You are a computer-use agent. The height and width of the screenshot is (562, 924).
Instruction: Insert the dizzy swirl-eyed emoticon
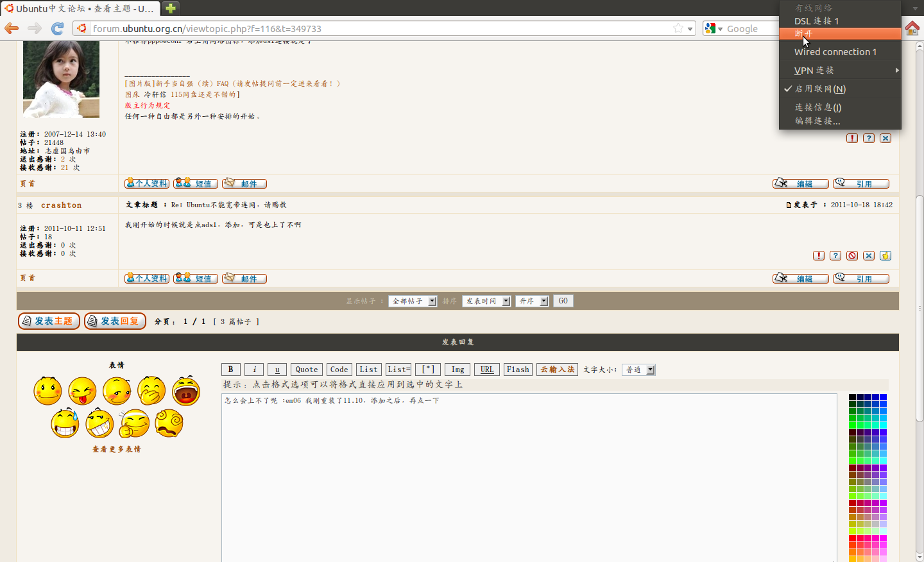pyautogui.click(x=169, y=423)
